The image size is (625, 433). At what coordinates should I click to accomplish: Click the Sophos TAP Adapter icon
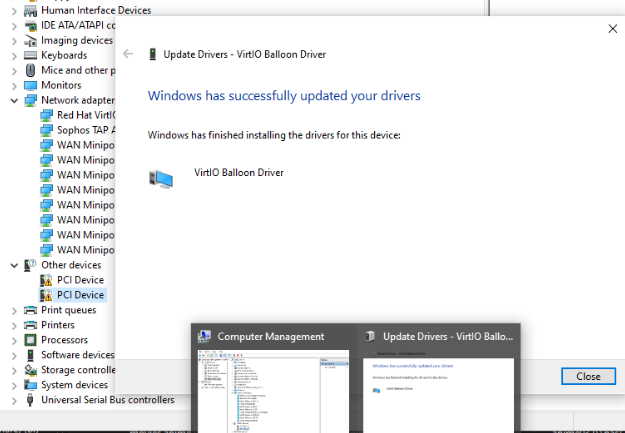coord(46,130)
